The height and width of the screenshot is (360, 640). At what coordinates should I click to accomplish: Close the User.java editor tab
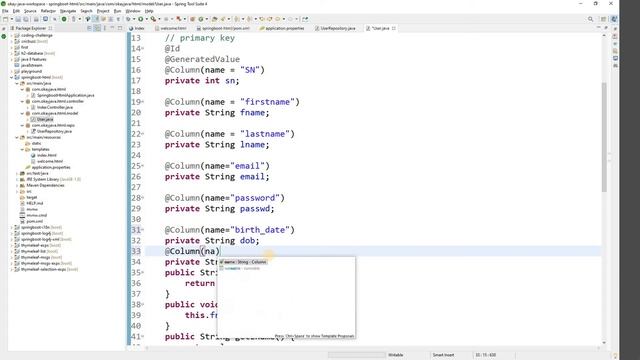394,28
